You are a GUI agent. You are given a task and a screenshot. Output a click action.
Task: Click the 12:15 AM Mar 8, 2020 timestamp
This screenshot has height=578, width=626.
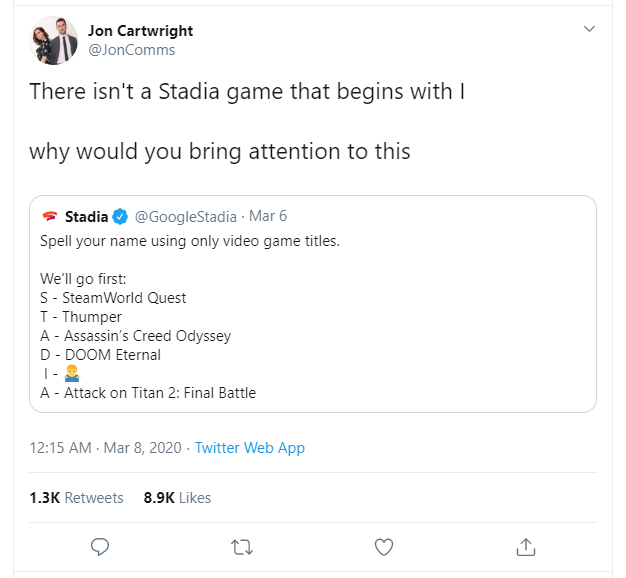point(105,448)
